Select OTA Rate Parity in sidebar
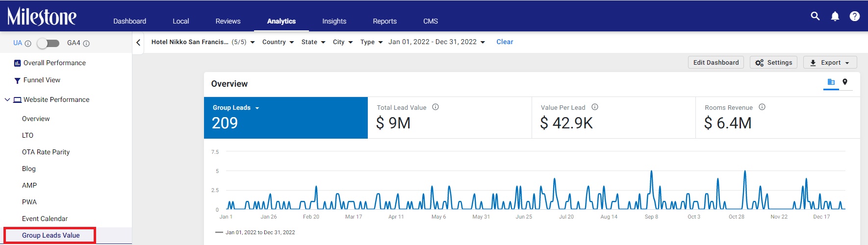868x245 pixels. [46, 152]
